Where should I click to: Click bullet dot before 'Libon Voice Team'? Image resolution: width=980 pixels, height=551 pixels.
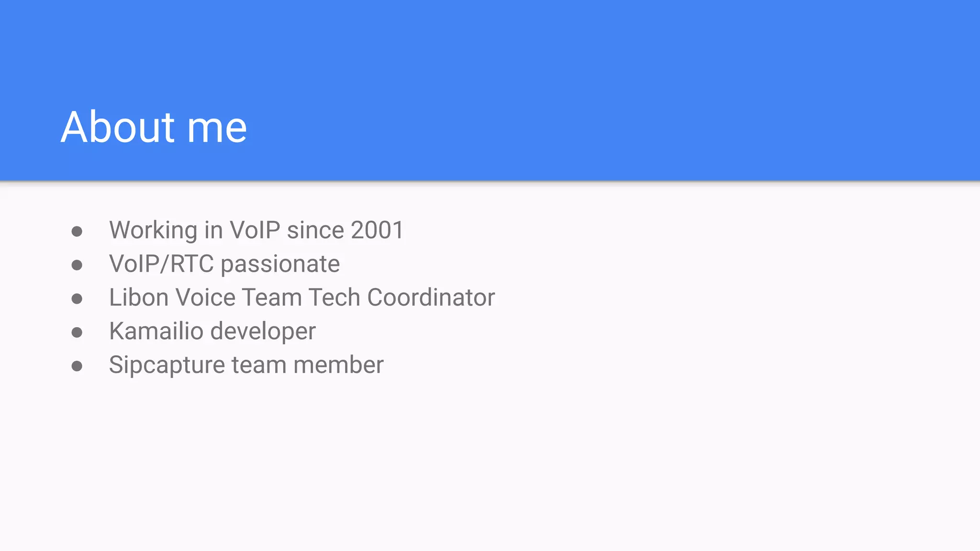click(77, 299)
